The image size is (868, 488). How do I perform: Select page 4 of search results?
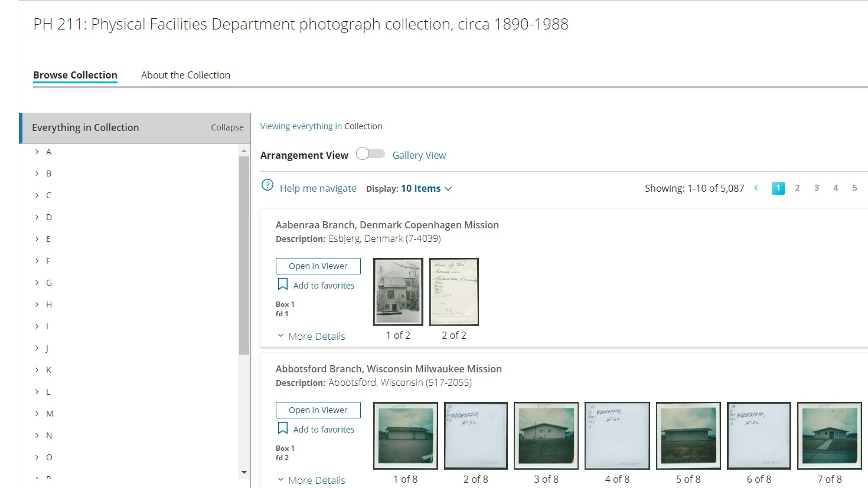point(836,187)
